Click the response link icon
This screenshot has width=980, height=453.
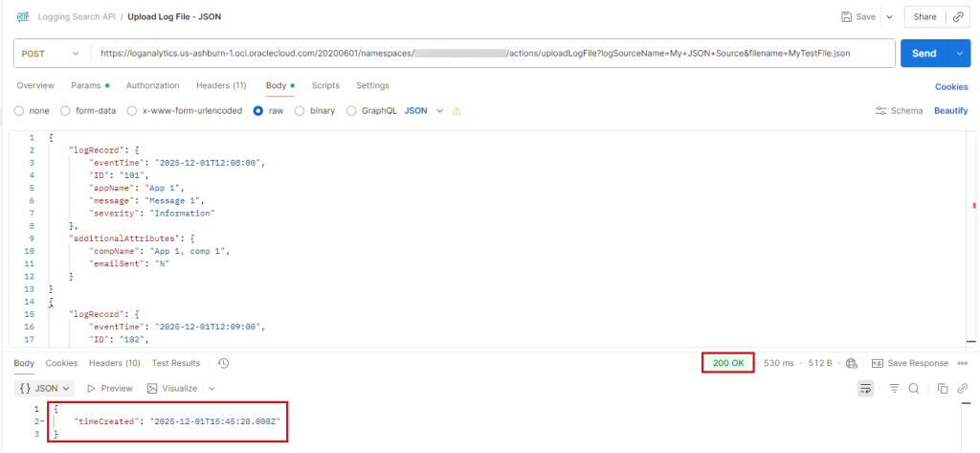pos(963,389)
